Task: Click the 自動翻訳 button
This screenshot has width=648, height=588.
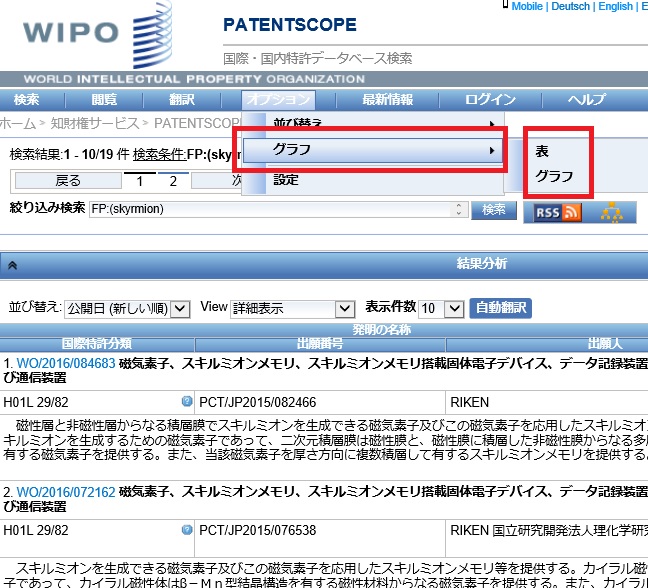Action: point(500,308)
